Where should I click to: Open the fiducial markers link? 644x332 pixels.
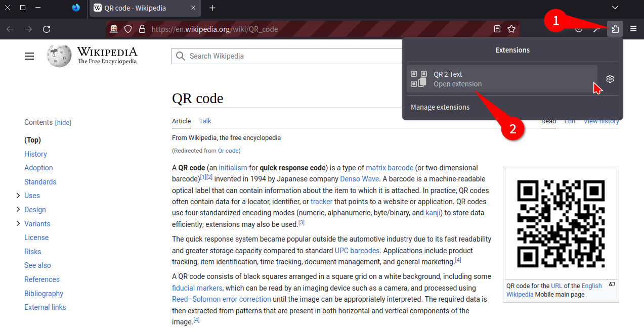(197, 288)
